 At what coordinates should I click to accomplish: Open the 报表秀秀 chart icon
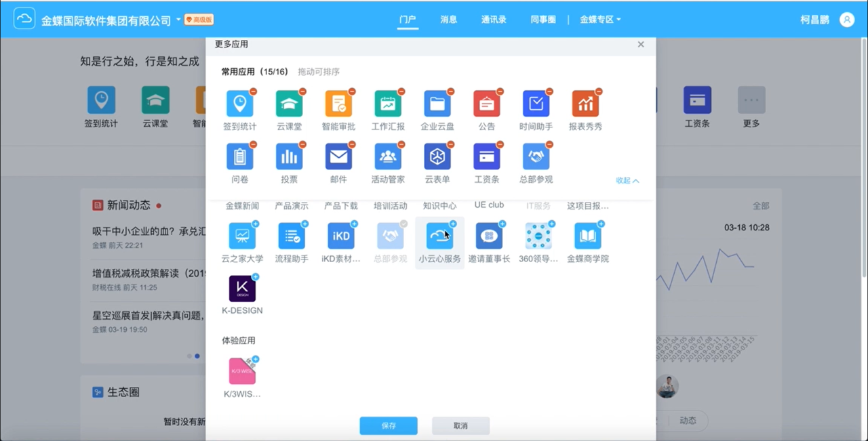585,104
